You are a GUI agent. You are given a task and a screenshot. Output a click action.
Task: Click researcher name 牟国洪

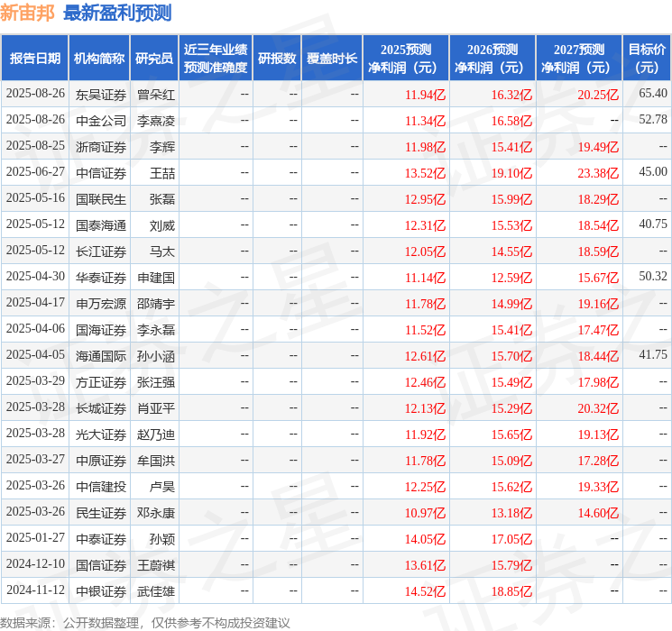pyautogui.click(x=156, y=461)
